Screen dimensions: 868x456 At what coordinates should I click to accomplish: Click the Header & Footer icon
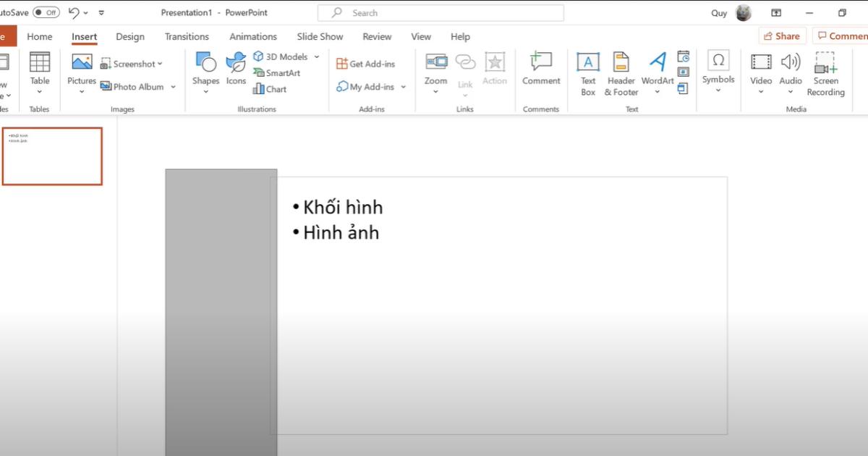coord(621,72)
